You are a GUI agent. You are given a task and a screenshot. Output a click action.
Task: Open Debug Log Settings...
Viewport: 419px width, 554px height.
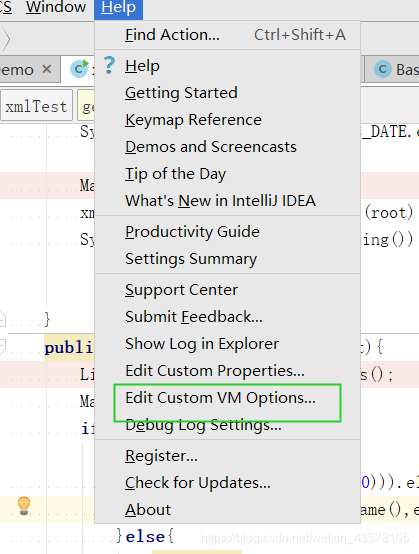(228, 425)
